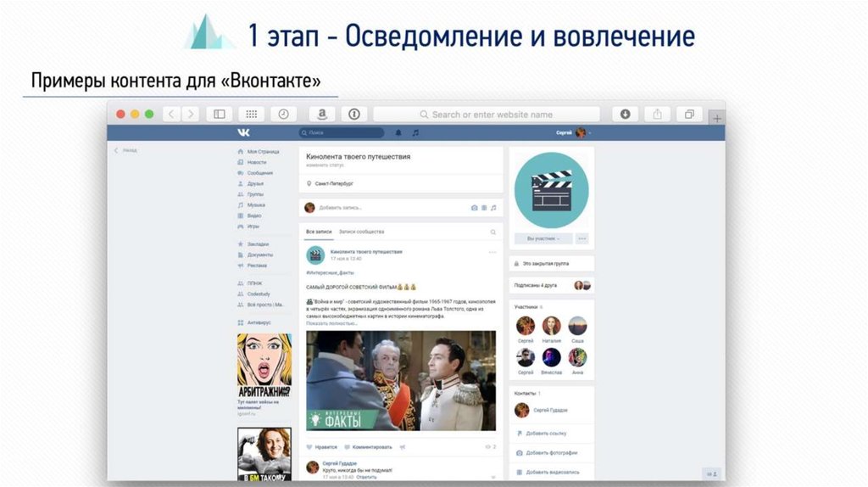Open the music note icon in VK header
The height and width of the screenshot is (487, 868).
pyautogui.click(x=415, y=133)
